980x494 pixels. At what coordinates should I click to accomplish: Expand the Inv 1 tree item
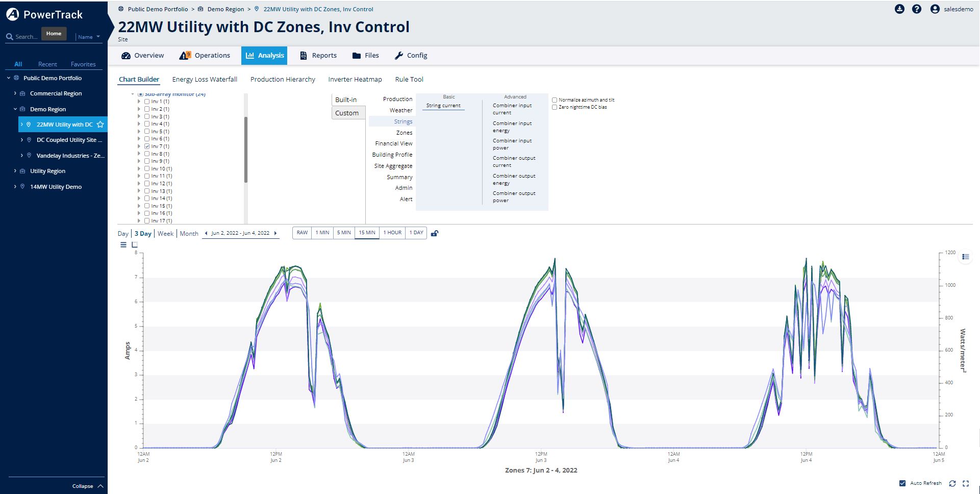point(139,102)
